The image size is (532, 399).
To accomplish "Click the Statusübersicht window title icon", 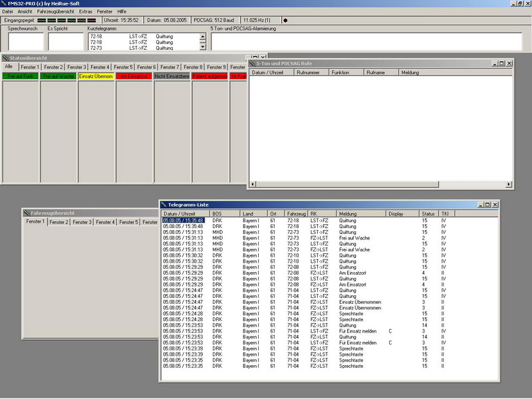I will [5, 59].
